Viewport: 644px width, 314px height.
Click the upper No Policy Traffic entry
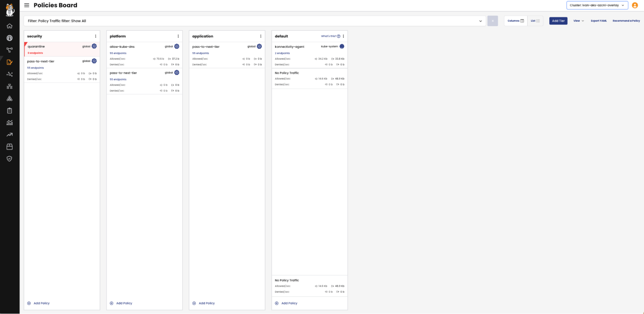point(310,78)
